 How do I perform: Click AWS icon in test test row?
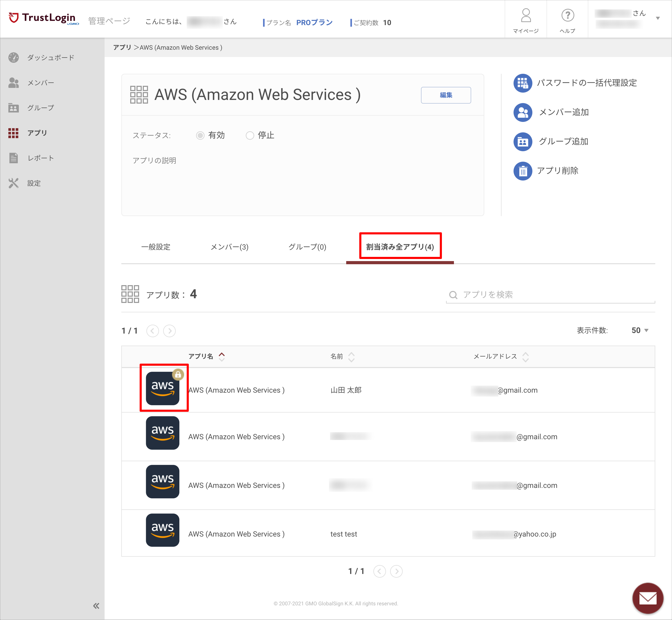pyautogui.click(x=163, y=530)
